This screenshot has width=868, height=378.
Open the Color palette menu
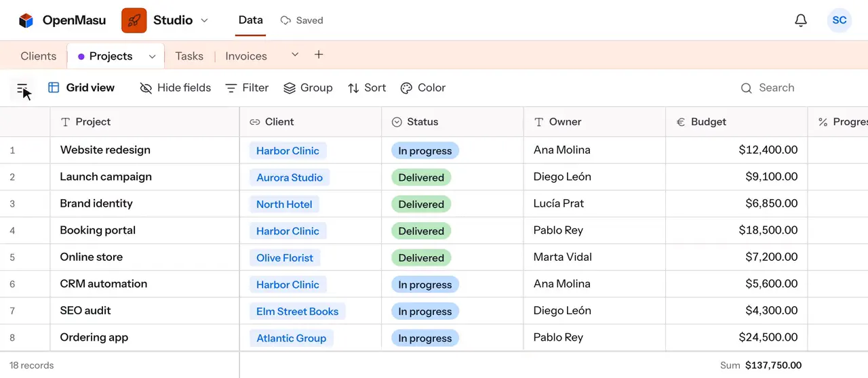[x=423, y=87]
